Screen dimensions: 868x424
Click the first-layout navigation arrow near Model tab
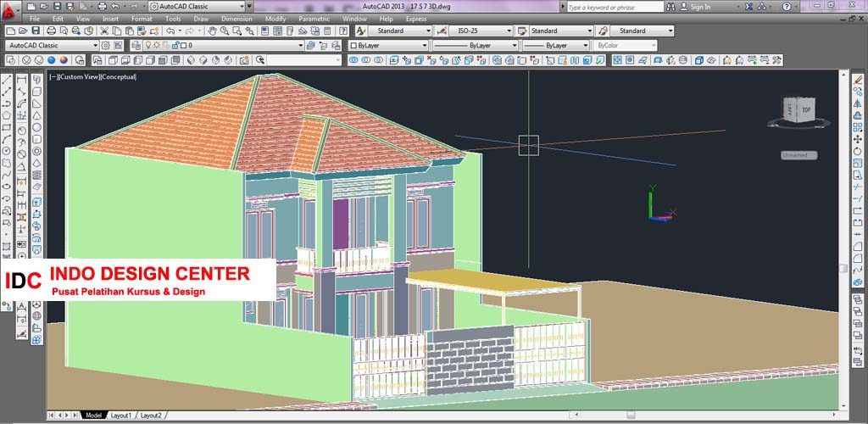(x=52, y=416)
